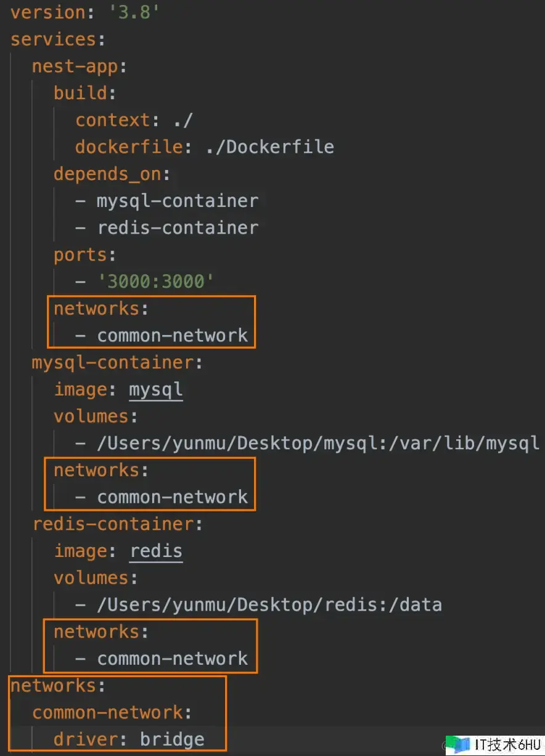Click the mysql-container service definition key

point(113,362)
